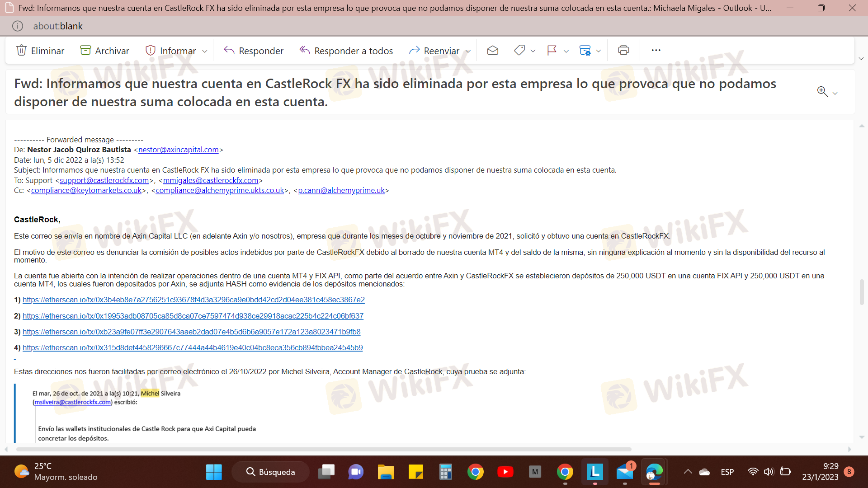Open File Explorer from taskbar

(x=386, y=472)
